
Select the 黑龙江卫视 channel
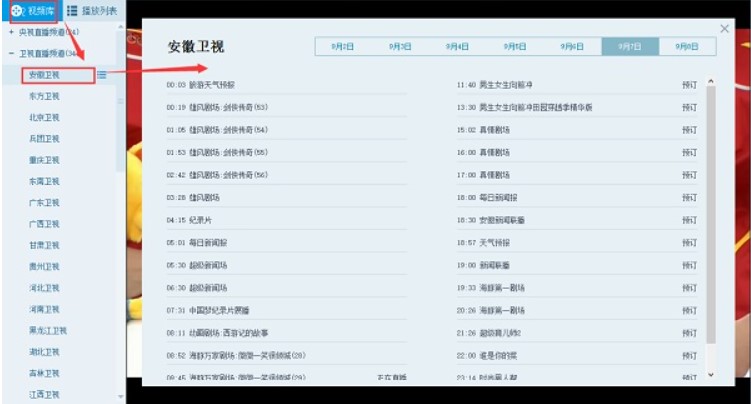coord(47,331)
